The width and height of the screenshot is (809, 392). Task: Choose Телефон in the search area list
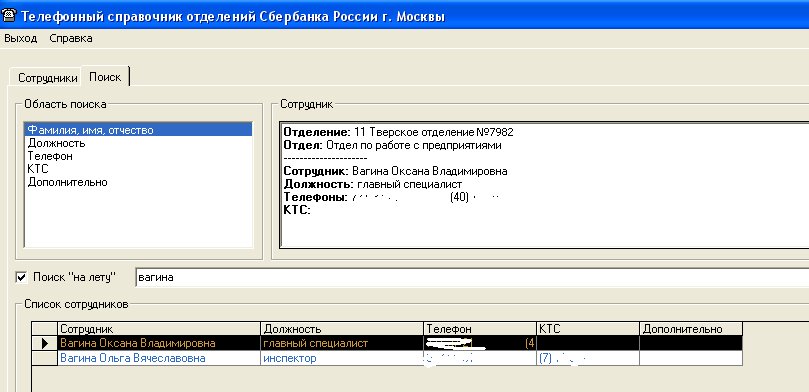tap(138, 156)
